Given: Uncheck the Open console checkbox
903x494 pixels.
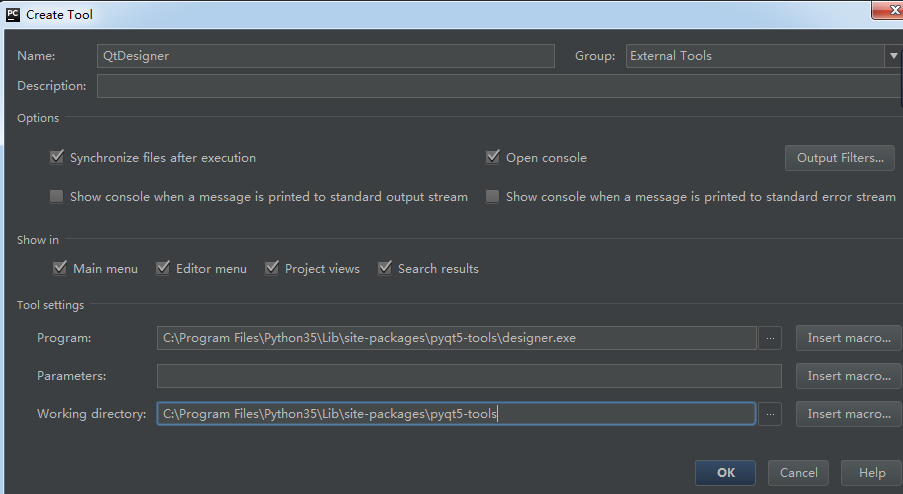Looking at the screenshot, I should (x=492, y=158).
